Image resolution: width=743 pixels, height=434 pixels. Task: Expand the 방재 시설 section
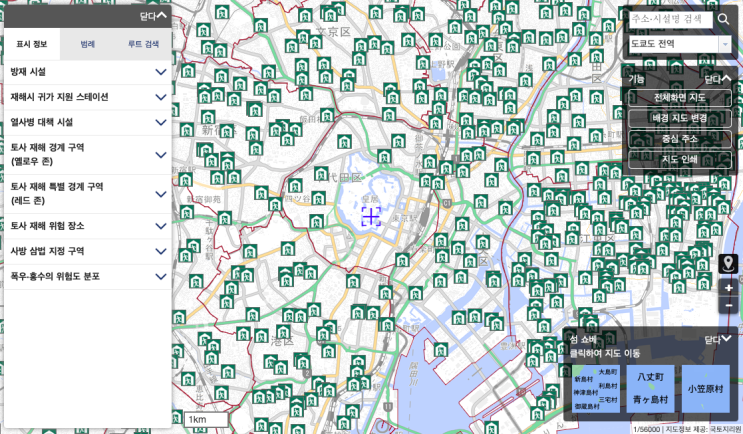pyautogui.click(x=88, y=72)
